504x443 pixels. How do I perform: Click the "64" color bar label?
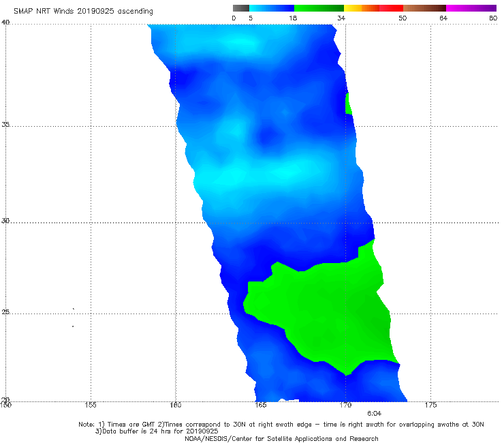coord(443,18)
